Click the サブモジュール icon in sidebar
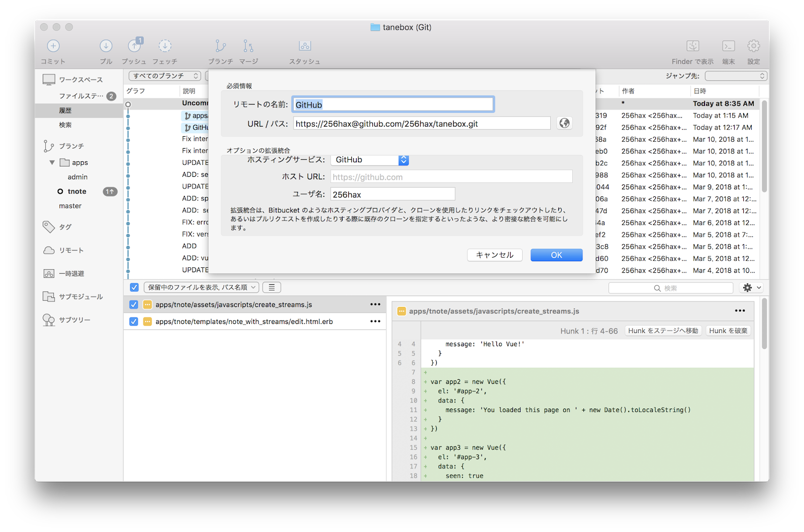The width and height of the screenshot is (804, 532). pyautogui.click(x=49, y=297)
